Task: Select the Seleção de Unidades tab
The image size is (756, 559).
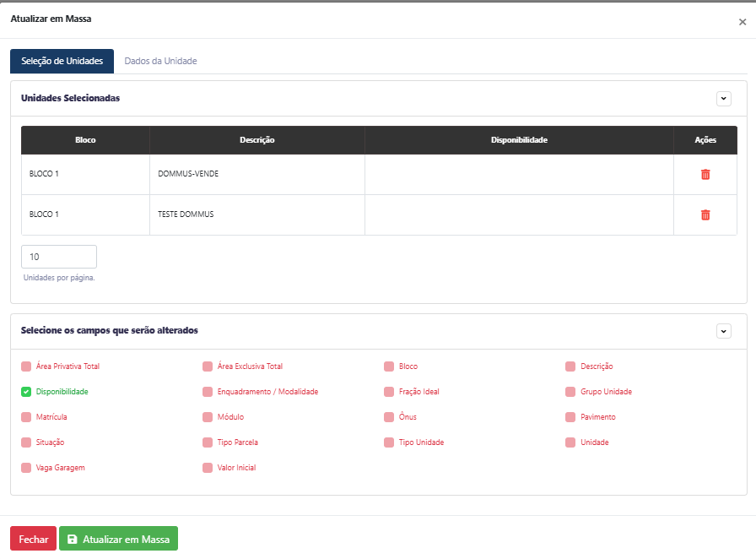Action: [62, 62]
